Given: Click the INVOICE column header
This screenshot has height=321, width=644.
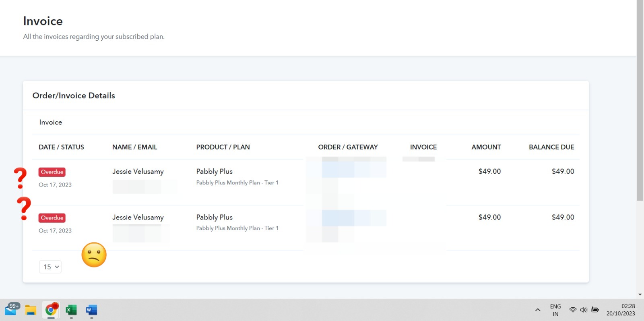Looking at the screenshot, I should point(423,147).
